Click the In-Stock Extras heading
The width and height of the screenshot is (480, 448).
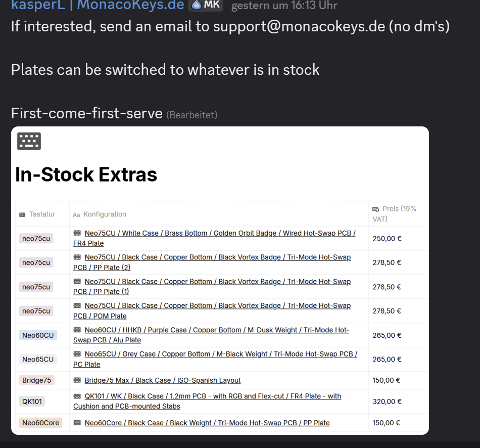point(86,174)
